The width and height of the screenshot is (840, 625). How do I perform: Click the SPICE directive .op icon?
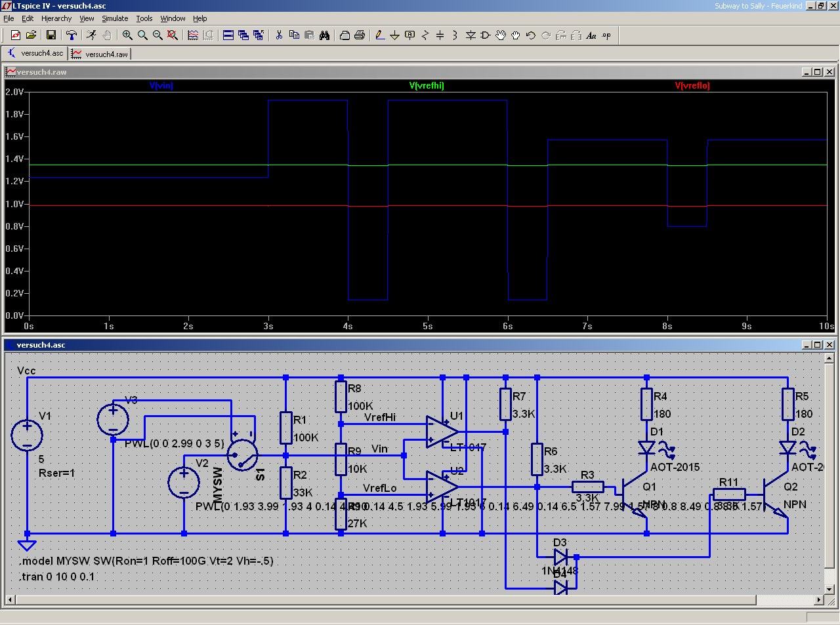tap(606, 35)
